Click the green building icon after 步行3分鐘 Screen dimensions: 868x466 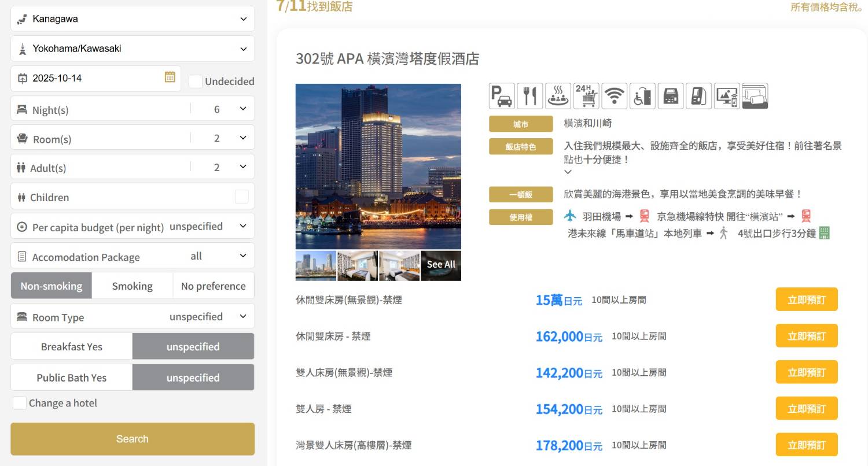pyautogui.click(x=825, y=233)
